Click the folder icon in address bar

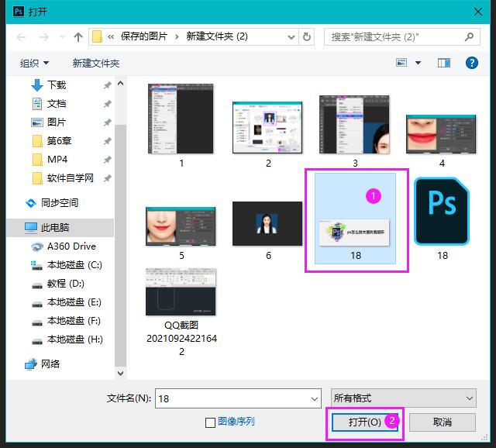97,36
